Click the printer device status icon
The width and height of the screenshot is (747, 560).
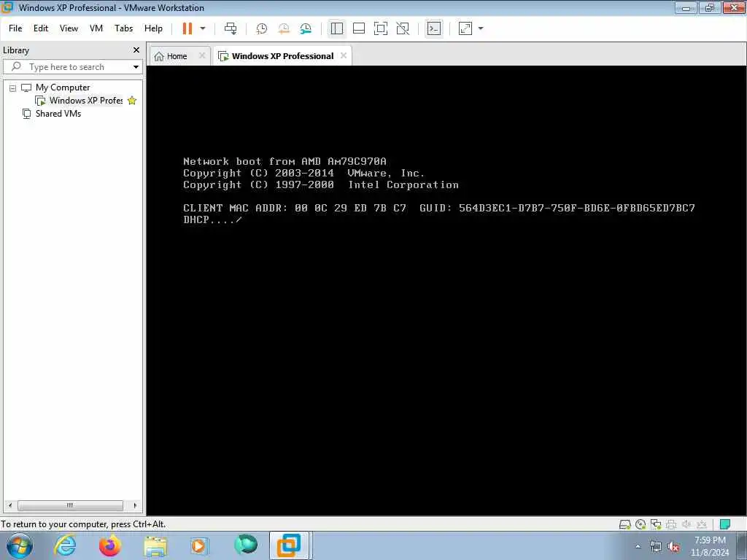[x=671, y=524]
